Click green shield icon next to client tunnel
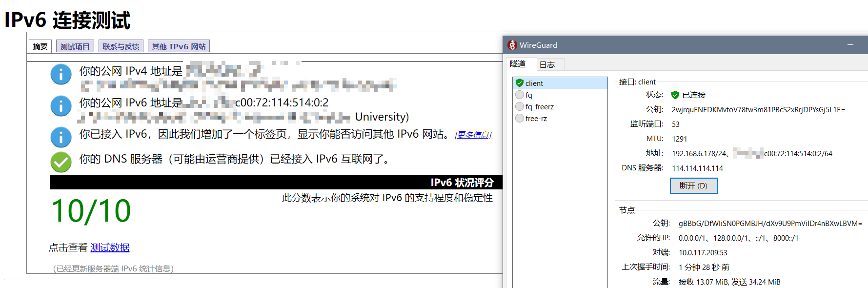The image size is (868, 288). click(x=520, y=83)
